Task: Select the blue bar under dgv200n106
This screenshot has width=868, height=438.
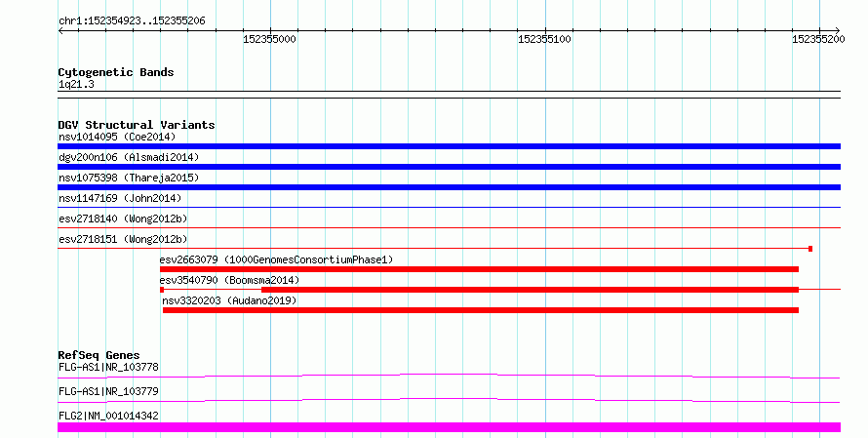Action: tap(449, 167)
